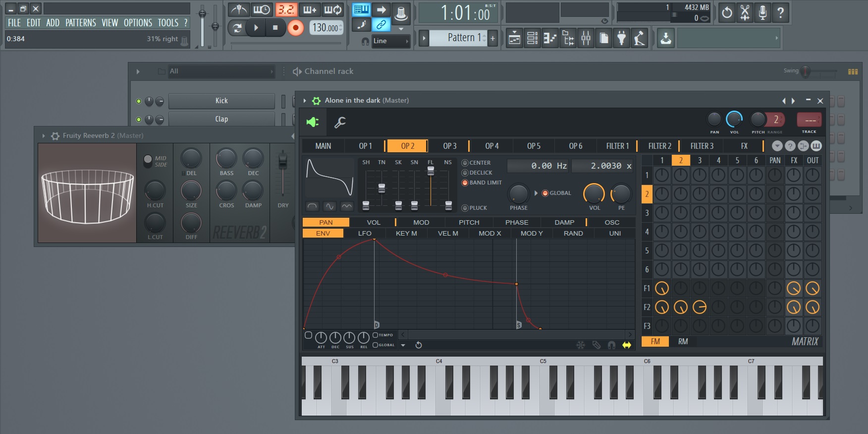Image resolution: width=868 pixels, height=434 pixels.
Task: Open Sytrus window title menu arrow
Action: pyautogui.click(x=304, y=101)
